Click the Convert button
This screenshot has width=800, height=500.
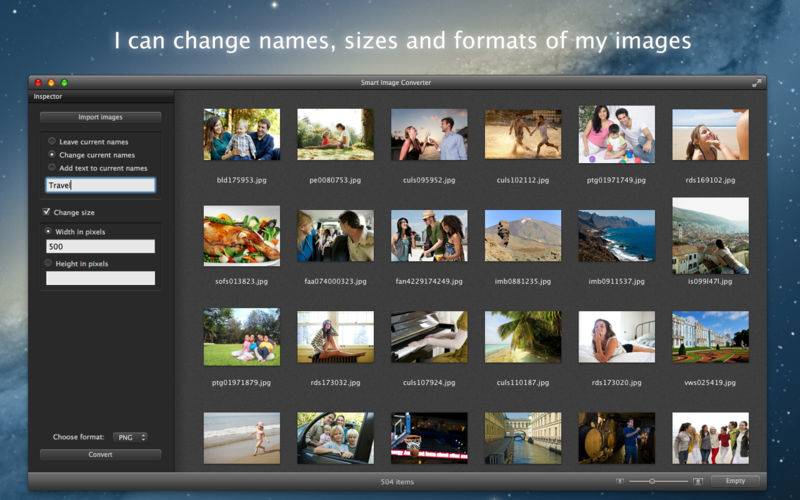pos(101,455)
